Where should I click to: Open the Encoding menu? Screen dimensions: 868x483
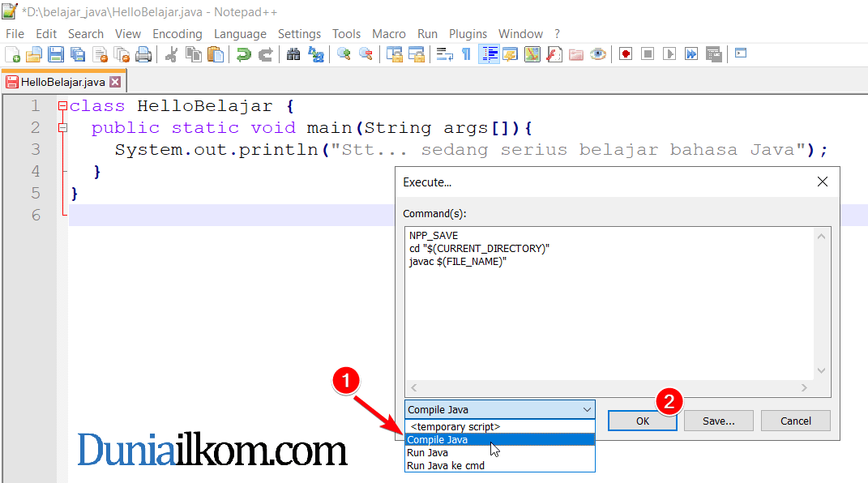coord(177,34)
